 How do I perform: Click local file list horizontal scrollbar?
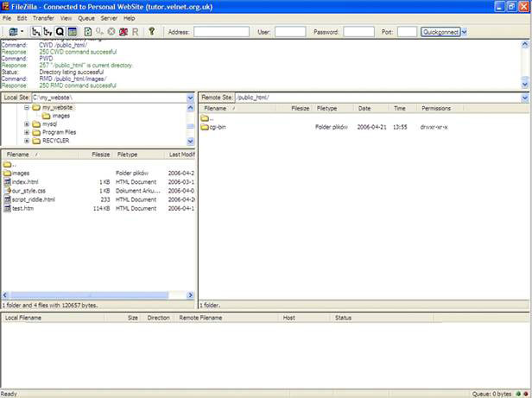pos(90,295)
